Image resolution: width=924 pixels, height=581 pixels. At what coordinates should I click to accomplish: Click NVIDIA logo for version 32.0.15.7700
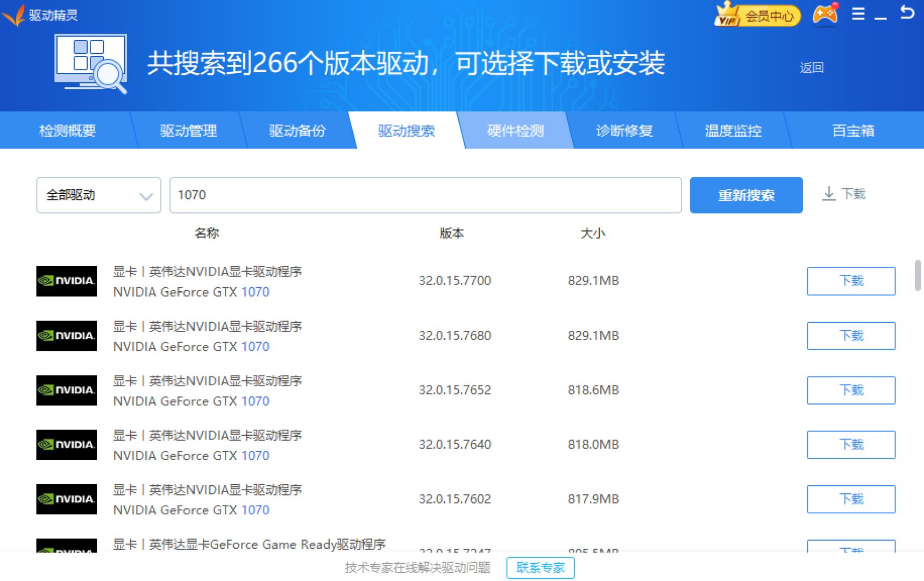point(67,281)
